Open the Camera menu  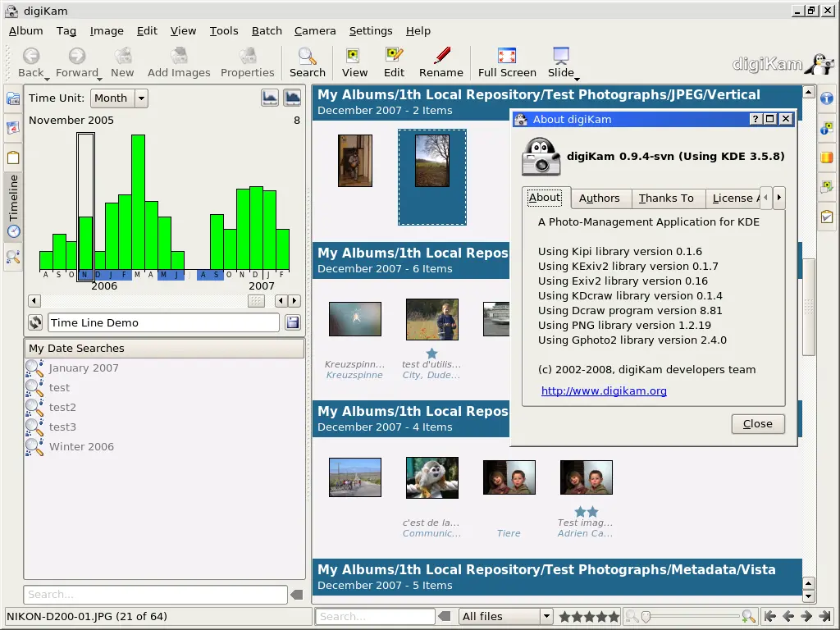pyautogui.click(x=315, y=30)
